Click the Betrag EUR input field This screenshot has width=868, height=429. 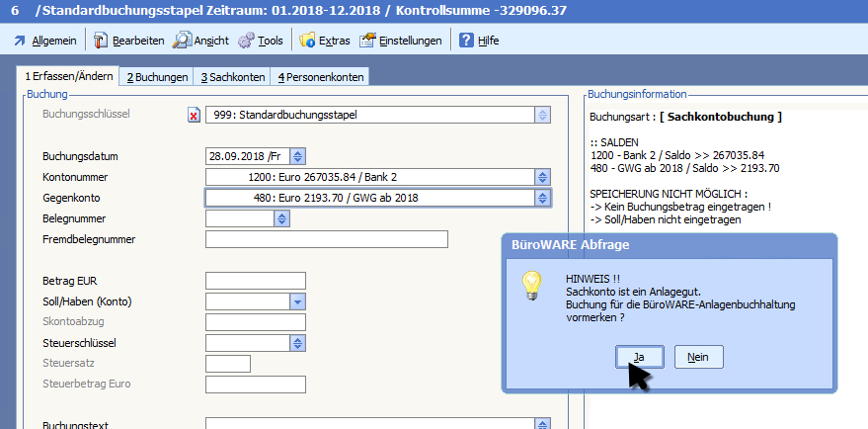(x=255, y=281)
